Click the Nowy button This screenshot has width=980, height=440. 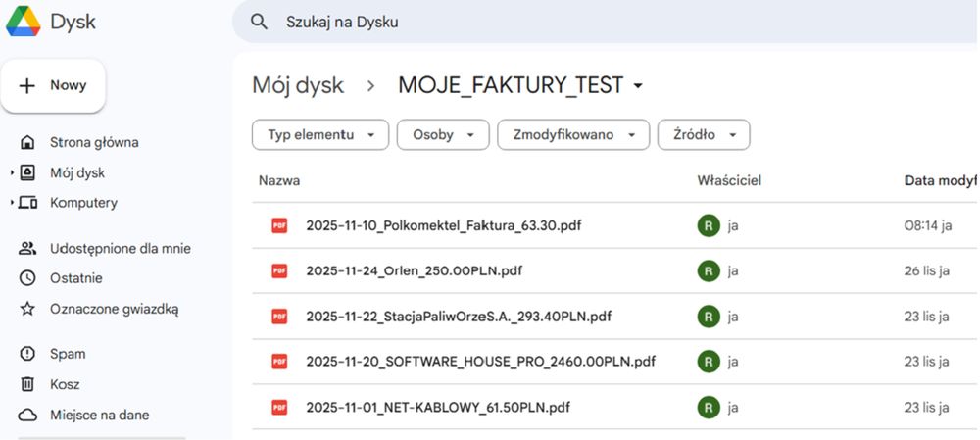click(x=53, y=85)
